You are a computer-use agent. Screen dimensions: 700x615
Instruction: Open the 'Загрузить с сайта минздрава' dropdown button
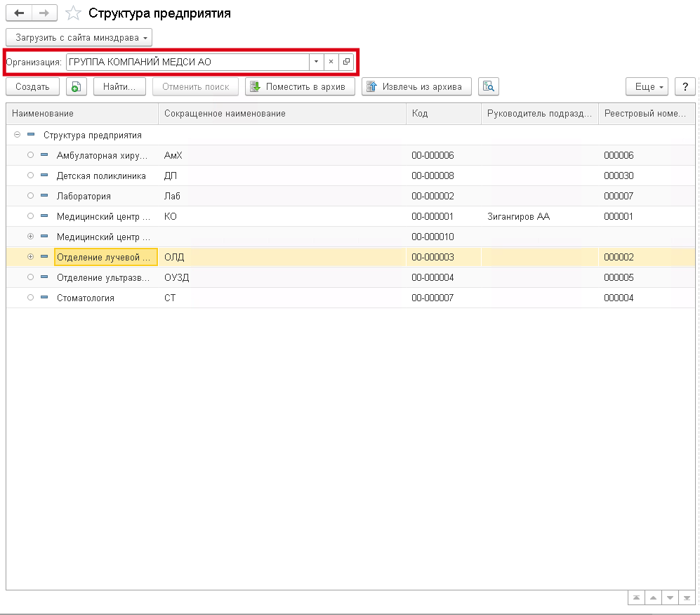[x=79, y=37]
